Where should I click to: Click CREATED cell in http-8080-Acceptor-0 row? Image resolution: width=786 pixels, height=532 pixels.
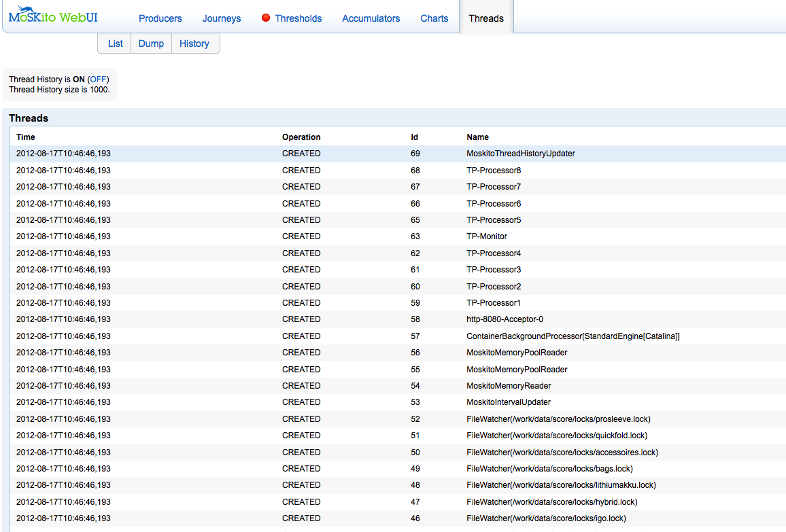tap(301, 319)
